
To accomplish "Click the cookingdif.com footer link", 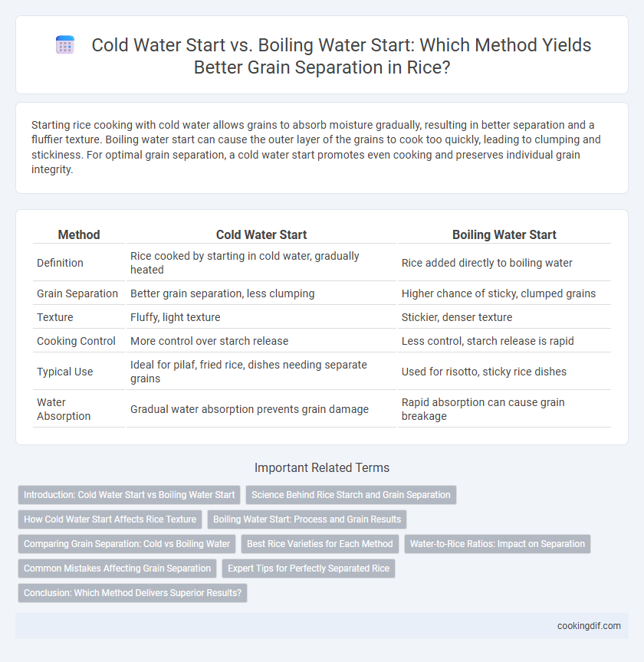I will tap(589, 626).
